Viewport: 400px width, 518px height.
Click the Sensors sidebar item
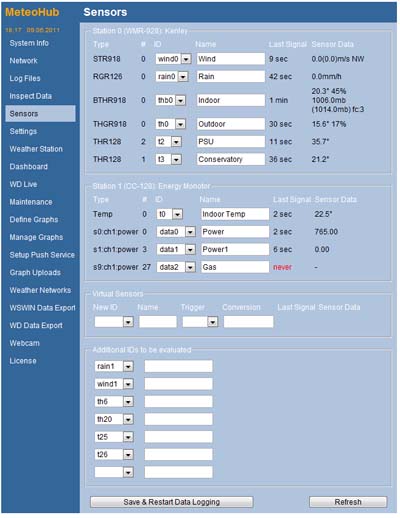tap(40, 114)
